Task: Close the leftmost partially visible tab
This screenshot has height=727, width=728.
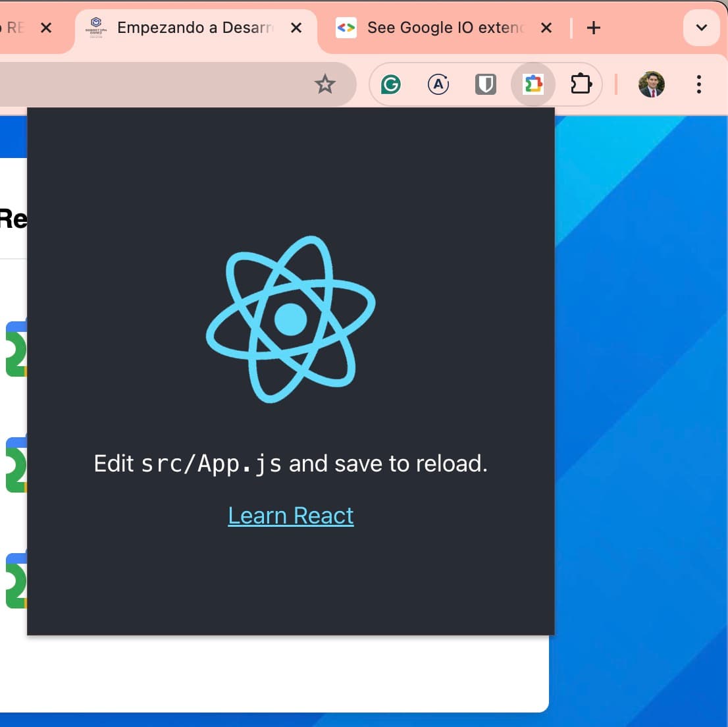Action: [x=46, y=28]
